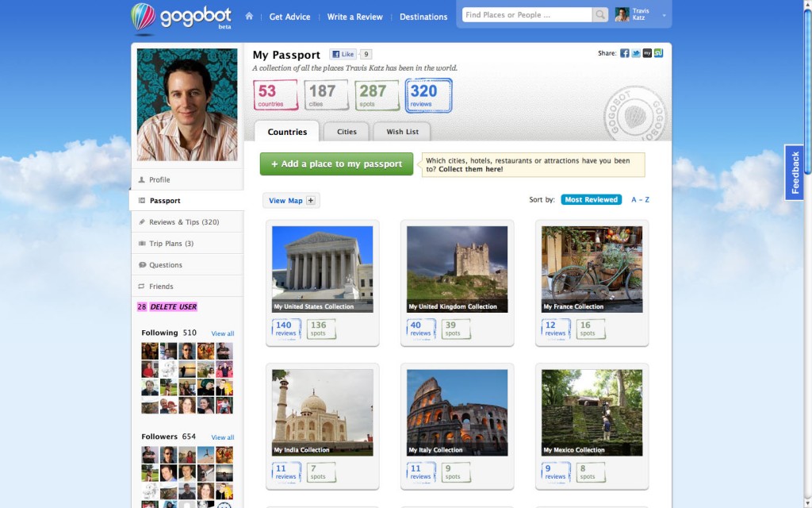
Task: Click the home icon in the top navigation
Action: (249, 16)
